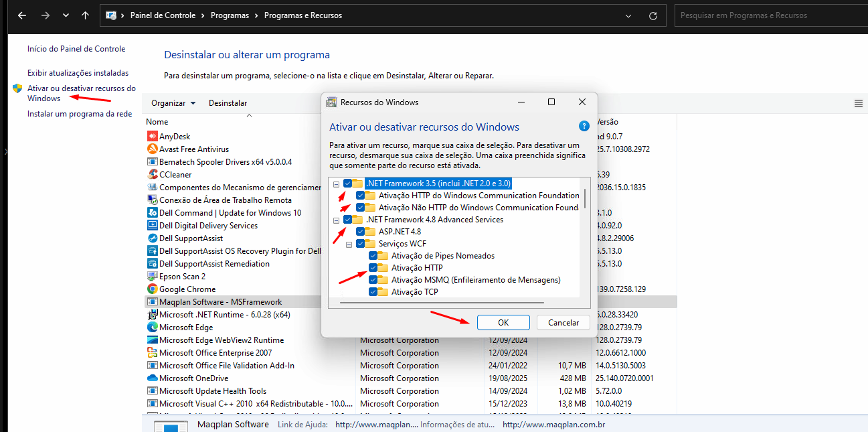
Task: Go back with the back arrow
Action: tap(22, 15)
